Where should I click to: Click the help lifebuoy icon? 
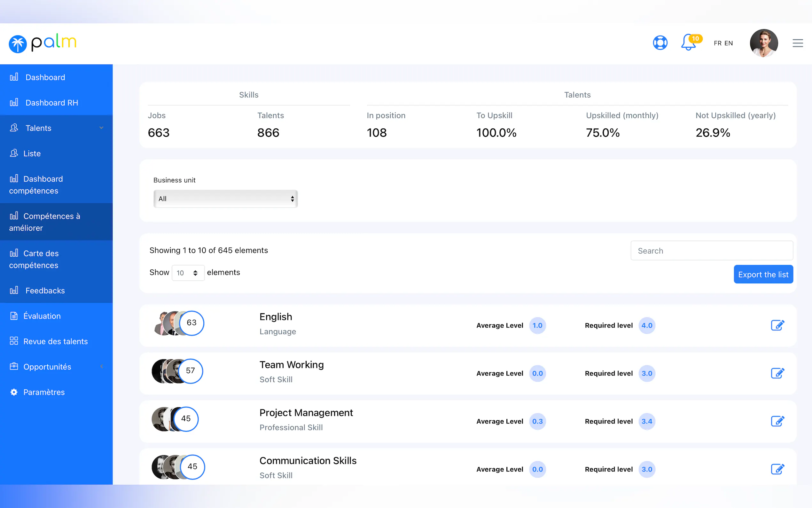(660, 43)
